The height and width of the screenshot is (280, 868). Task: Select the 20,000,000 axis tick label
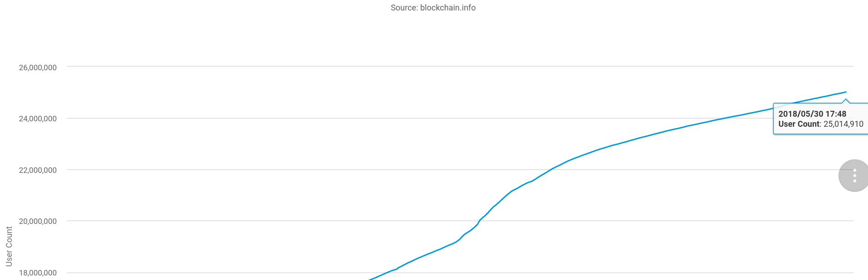38,221
